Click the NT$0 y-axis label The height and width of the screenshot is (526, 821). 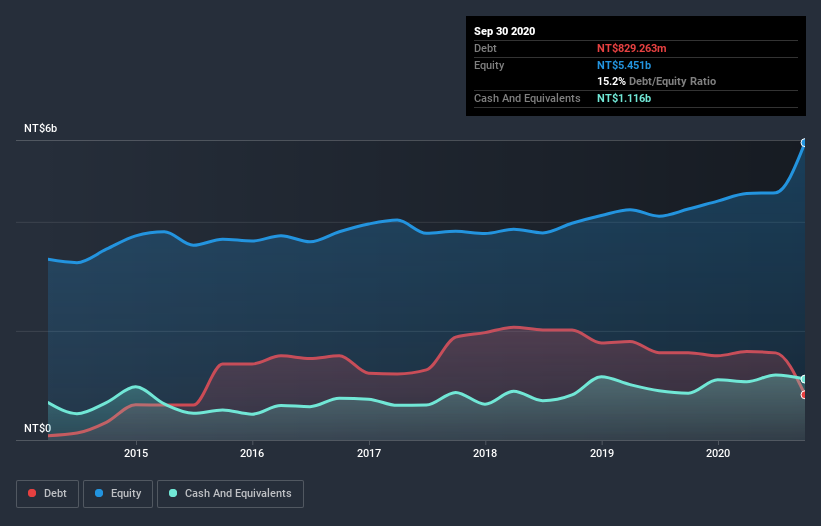tap(38, 428)
